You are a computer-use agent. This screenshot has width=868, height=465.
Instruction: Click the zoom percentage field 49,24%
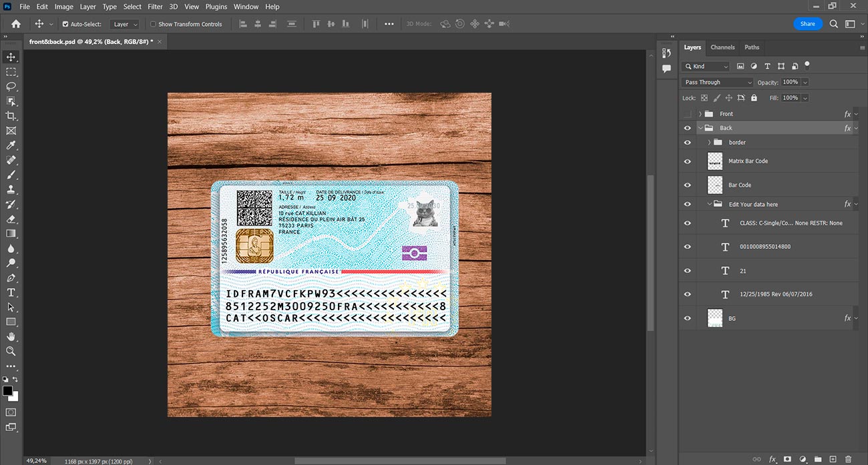pyautogui.click(x=37, y=460)
